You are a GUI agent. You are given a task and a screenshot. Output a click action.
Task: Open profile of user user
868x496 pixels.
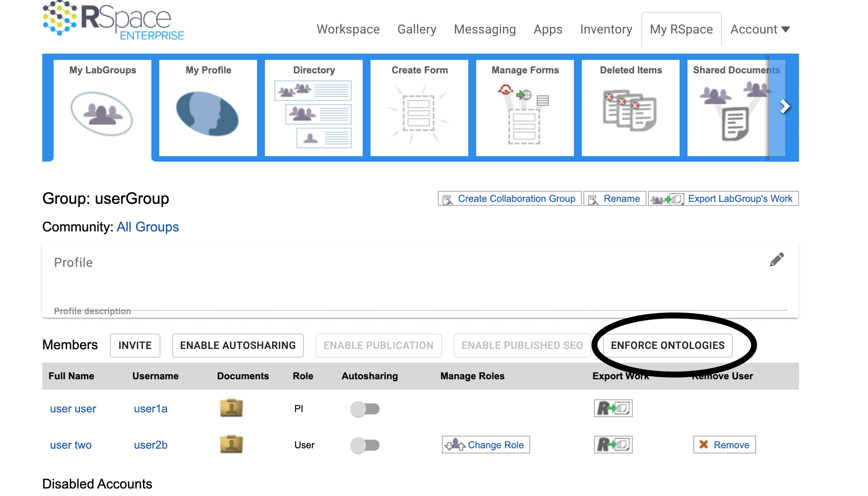[x=73, y=409]
